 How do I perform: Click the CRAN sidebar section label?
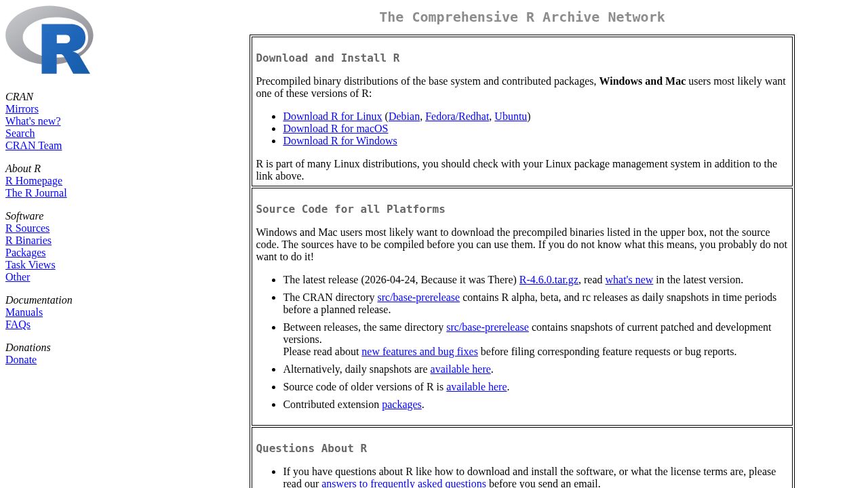(19, 97)
